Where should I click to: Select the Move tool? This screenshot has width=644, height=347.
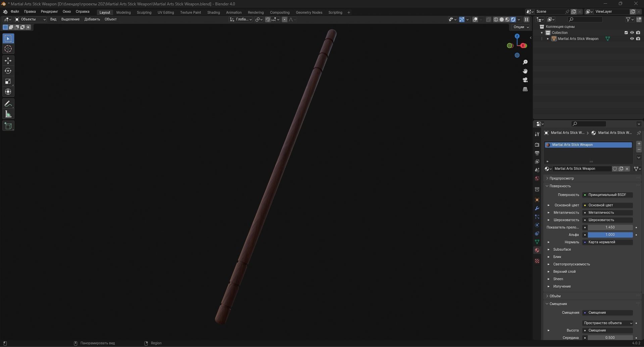click(x=8, y=61)
